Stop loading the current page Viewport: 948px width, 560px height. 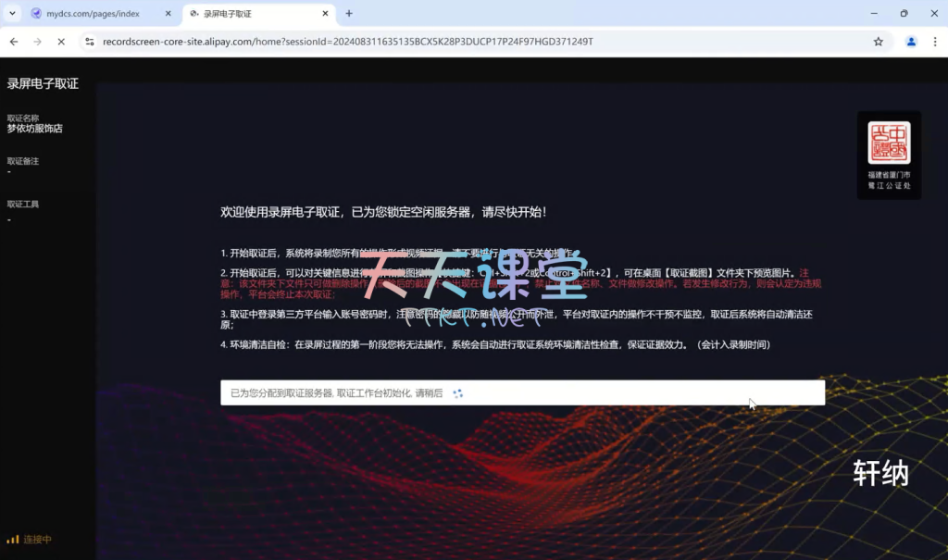pyautogui.click(x=61, y=42)
